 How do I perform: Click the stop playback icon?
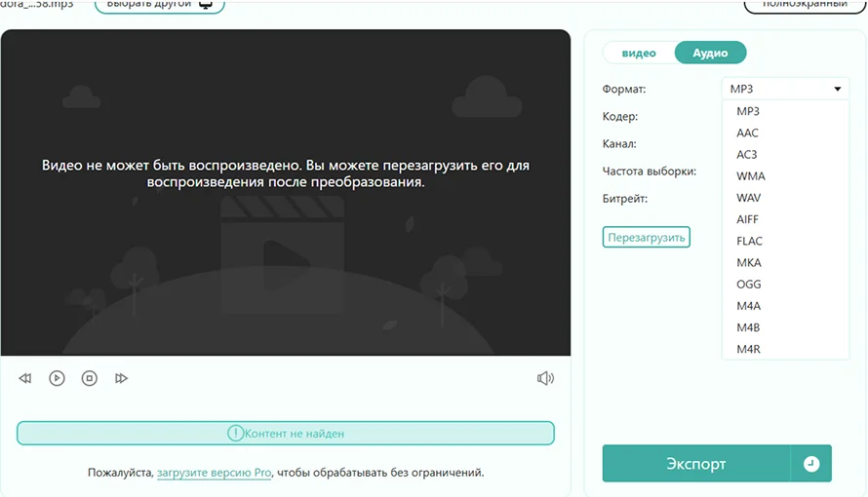coord(89,378)
